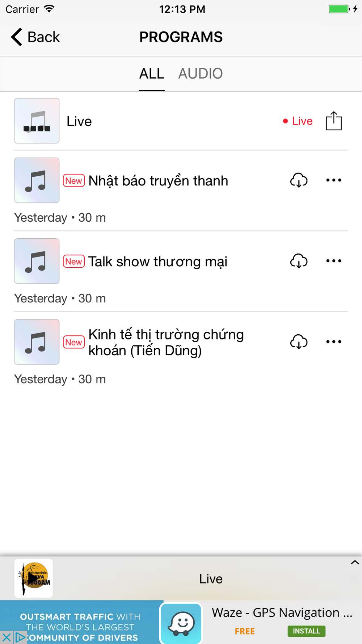Open Nhật báo truyền thanh thumbnail
Screen dimensions: 362x644
point(37,180)
